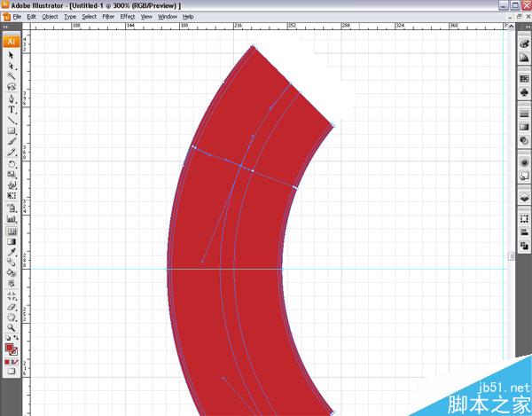
Task: Expand the Tools panel double-arrow
Action: click(x=5, y=27)
